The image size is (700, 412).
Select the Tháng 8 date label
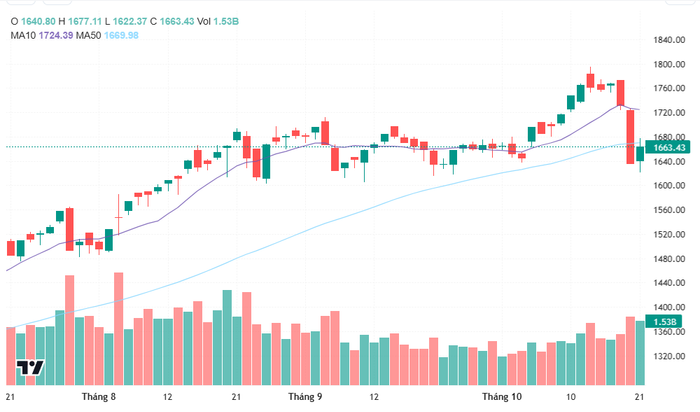pyautogui.click(x=97, y=398)
